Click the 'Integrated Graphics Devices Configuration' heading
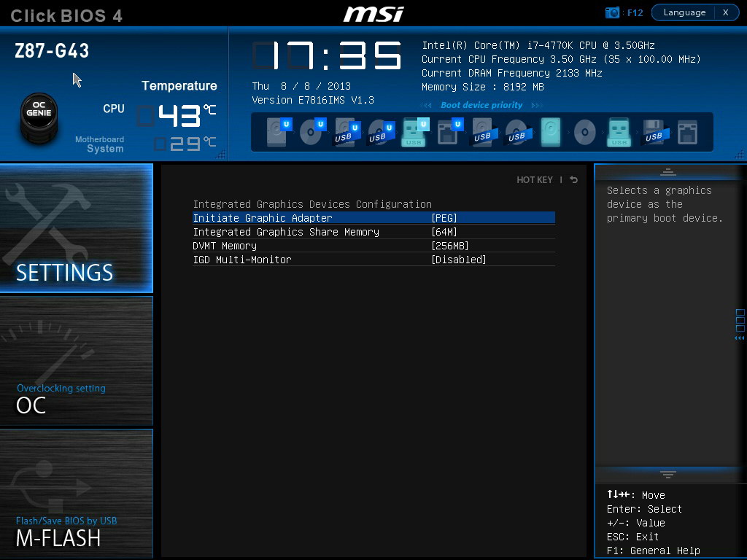Viewport: 747px width, 560px height. (312, 204)
